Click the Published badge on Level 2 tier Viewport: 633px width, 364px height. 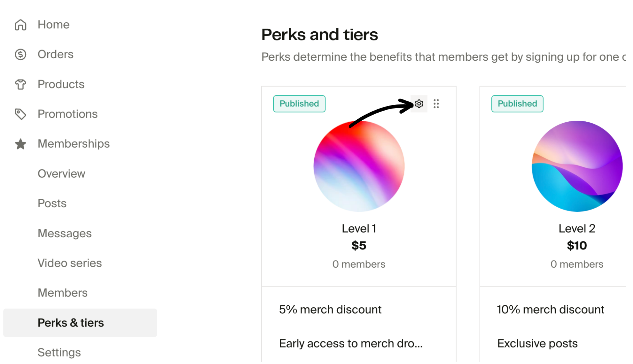pos(517,104)
